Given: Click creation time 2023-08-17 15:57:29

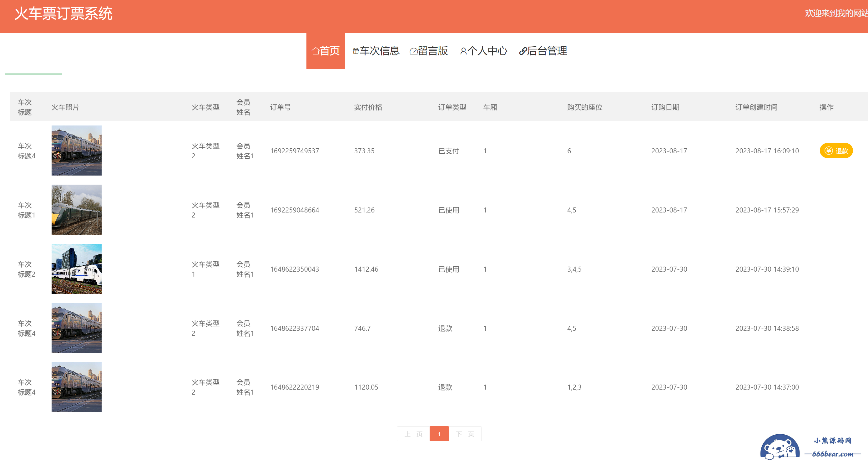Looking at the screenshot, I should (767, 210).
